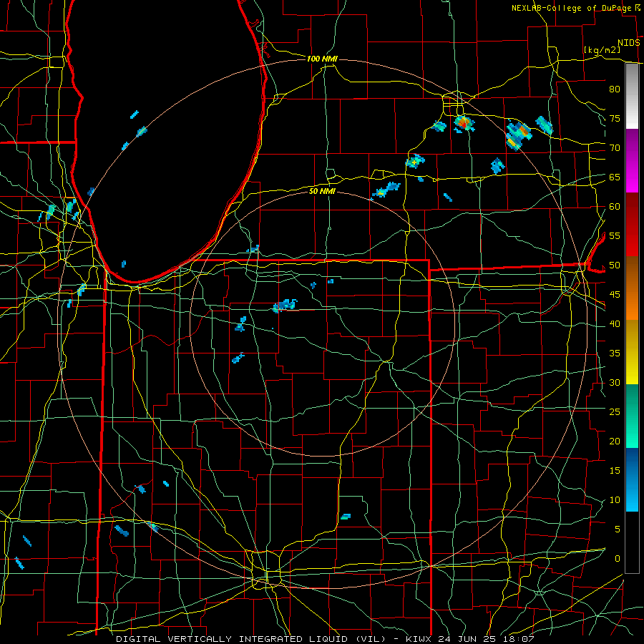Click the 70 value on the color scale
The width and height of the screenshot is (644, 644).
615,148
